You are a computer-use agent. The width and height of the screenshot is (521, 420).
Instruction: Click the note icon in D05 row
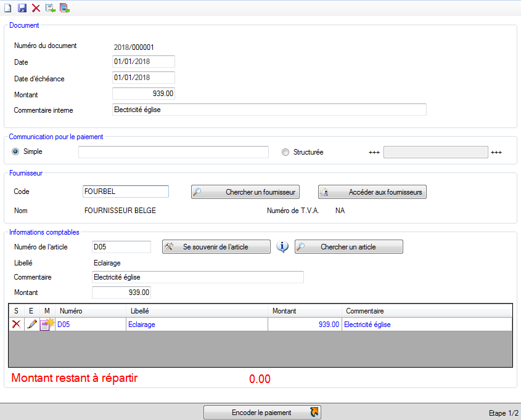click(x=47, y=324)
